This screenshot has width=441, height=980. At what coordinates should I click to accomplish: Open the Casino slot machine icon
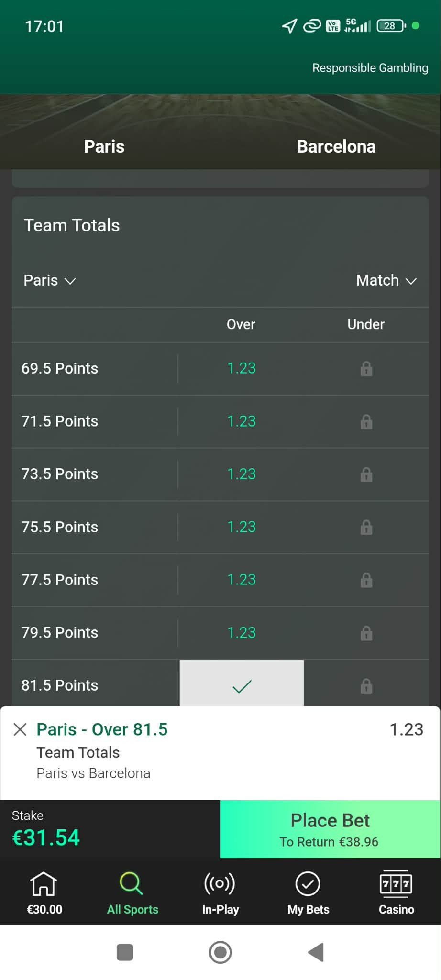pos(396,892)
